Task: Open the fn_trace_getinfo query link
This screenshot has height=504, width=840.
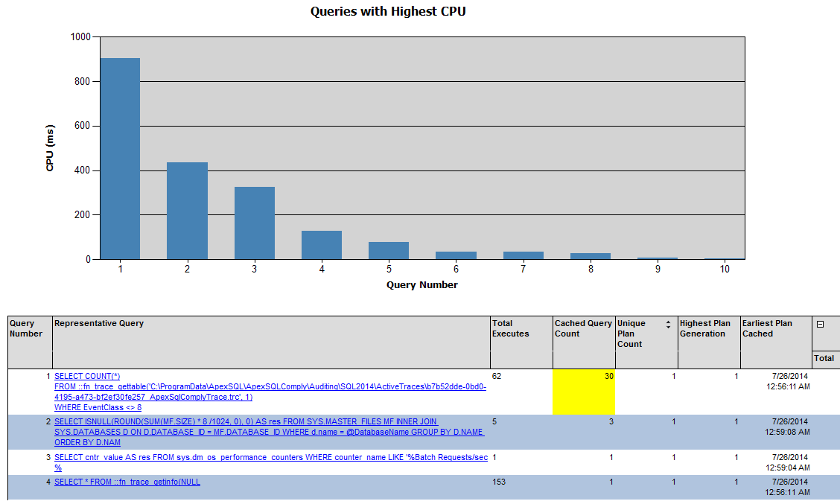Action: [127, 482]
